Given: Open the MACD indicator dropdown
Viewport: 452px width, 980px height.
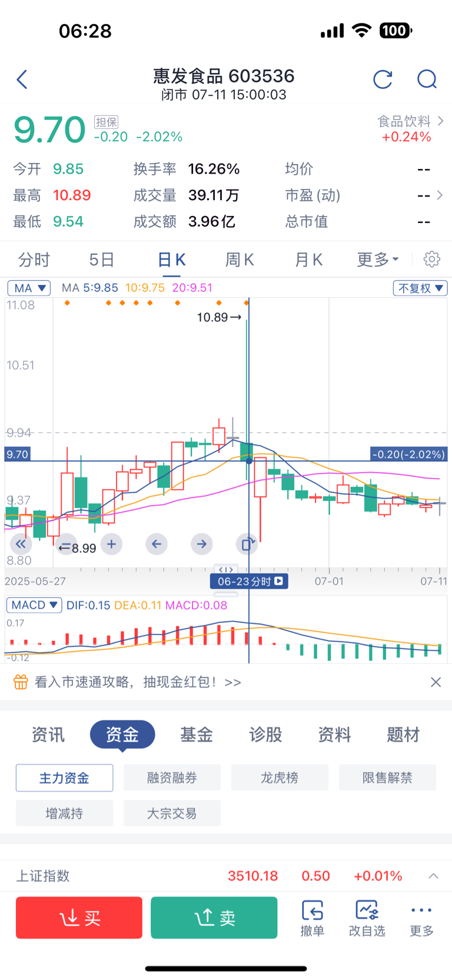Looking at the screenshot, I should coord(34,605).
